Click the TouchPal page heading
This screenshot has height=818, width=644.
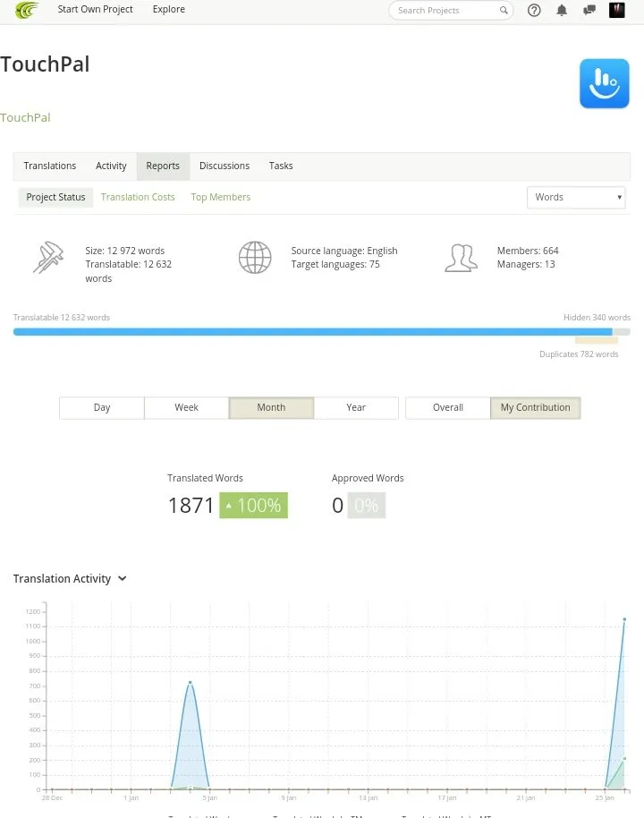(45, 64)
